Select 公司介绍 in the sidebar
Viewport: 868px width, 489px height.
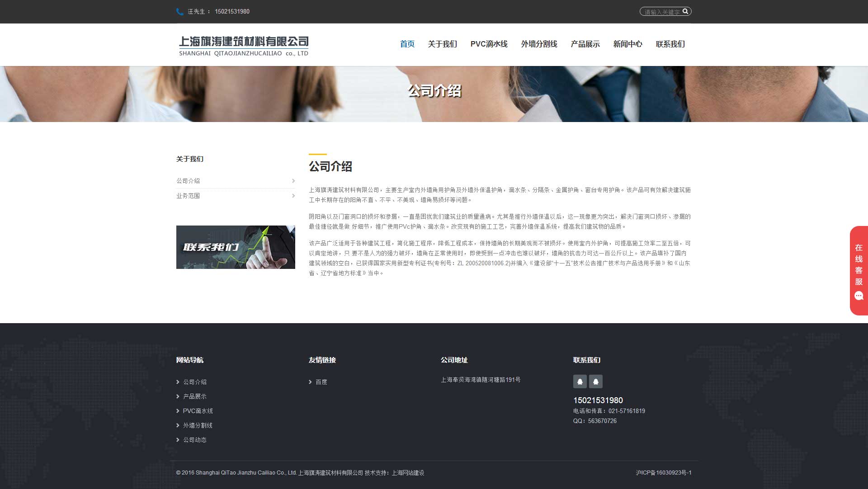[188, 181]
